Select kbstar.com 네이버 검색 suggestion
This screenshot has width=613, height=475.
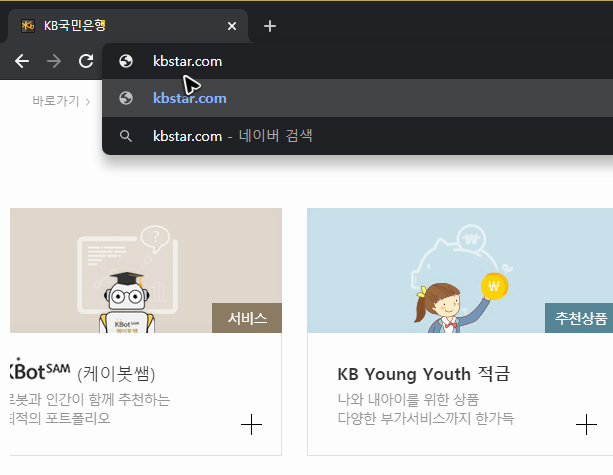click(357, 136)
